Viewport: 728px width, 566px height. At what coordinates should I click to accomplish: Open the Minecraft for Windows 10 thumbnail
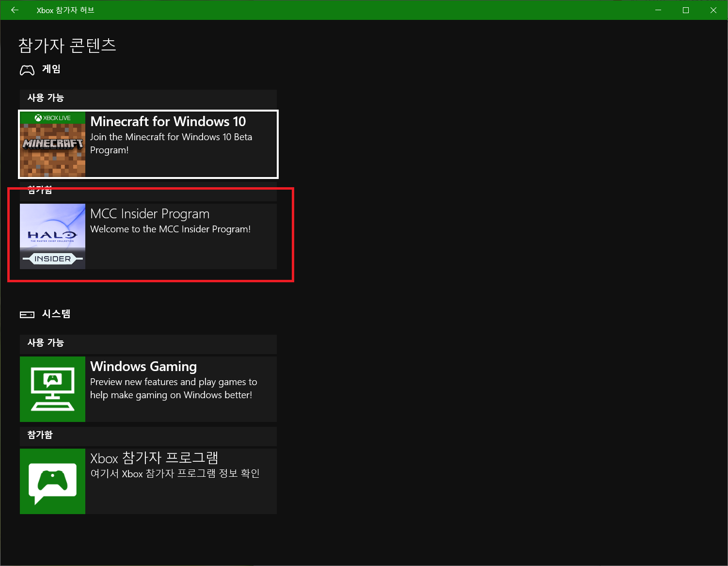[x=53, y=144]
